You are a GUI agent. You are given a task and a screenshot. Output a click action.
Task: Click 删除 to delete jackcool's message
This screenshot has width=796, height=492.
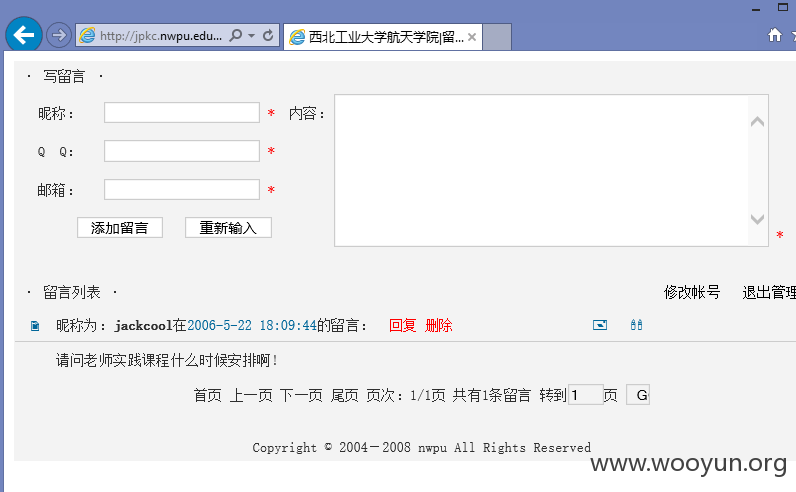(x=439, y=325)
